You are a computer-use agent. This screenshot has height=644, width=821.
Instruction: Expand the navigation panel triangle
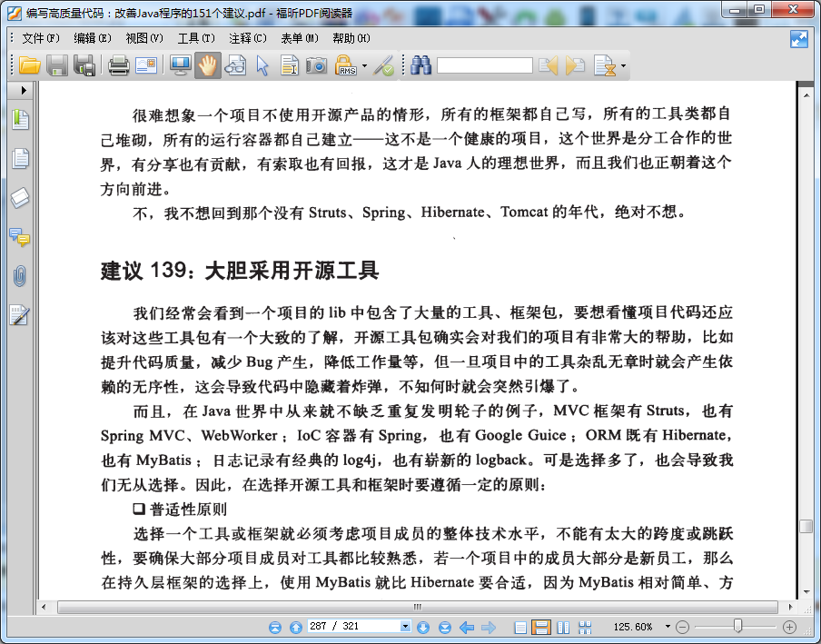coord(24,91)
